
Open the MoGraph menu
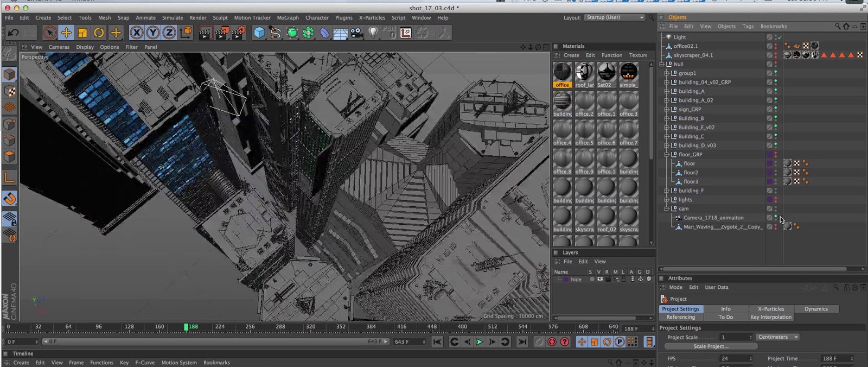[x=288, y=18]
